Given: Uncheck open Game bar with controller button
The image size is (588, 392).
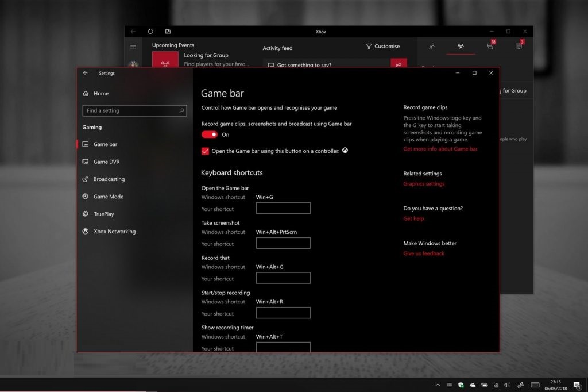Looking at the screenshot, I should coord(205,151).
